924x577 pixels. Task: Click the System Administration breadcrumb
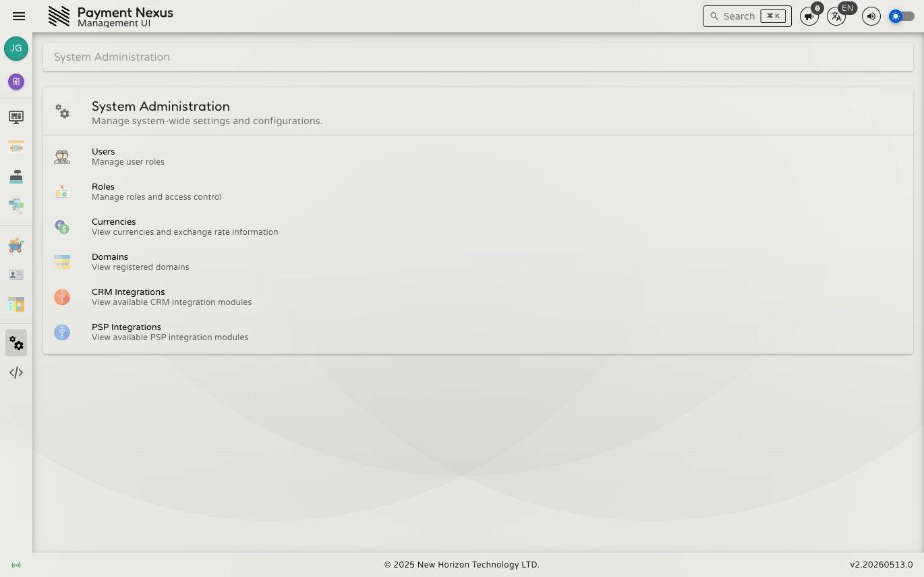(x=112, y=57)
